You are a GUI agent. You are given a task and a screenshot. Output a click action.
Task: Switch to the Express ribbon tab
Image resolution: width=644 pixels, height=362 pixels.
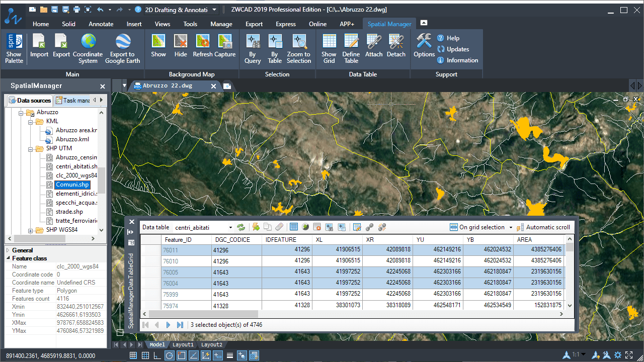pyautogui.click(x=285, y=24)
